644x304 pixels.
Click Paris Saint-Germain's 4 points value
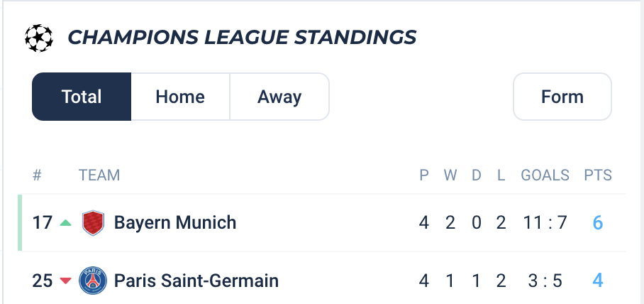[x=598, y=281]
